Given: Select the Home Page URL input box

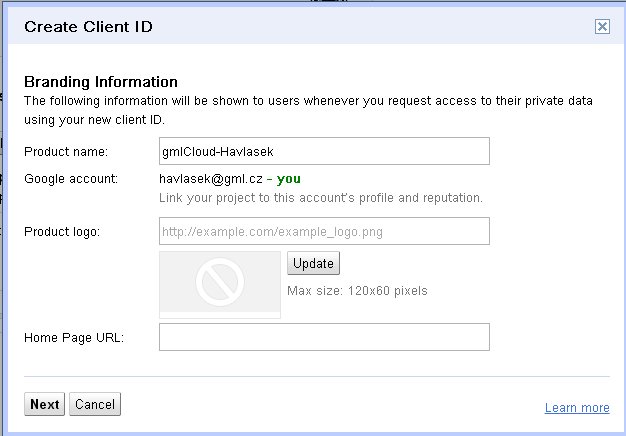Looking at the screenshot, I should pos(324,337).
